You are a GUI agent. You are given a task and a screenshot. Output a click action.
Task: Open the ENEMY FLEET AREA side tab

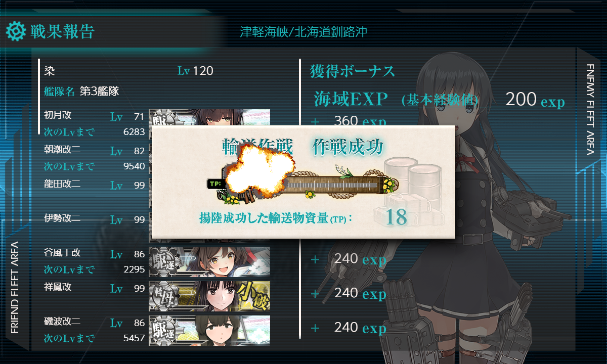(x=590, y=109)
